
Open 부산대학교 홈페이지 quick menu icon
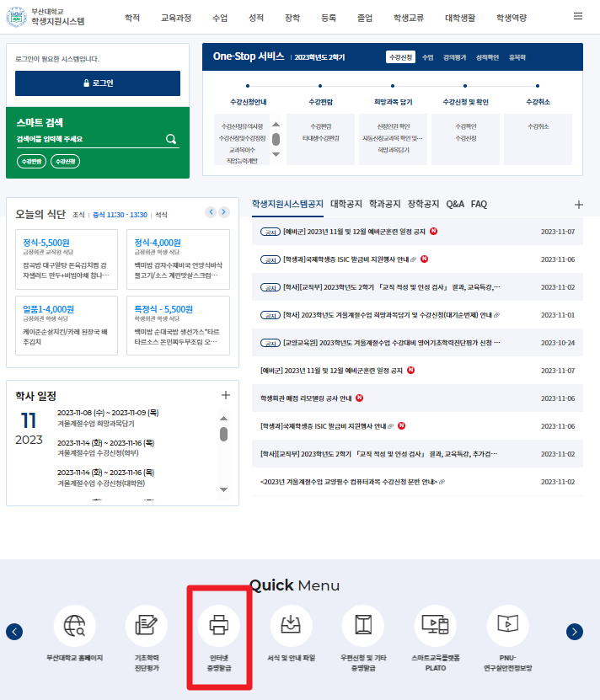coord(75,625)
